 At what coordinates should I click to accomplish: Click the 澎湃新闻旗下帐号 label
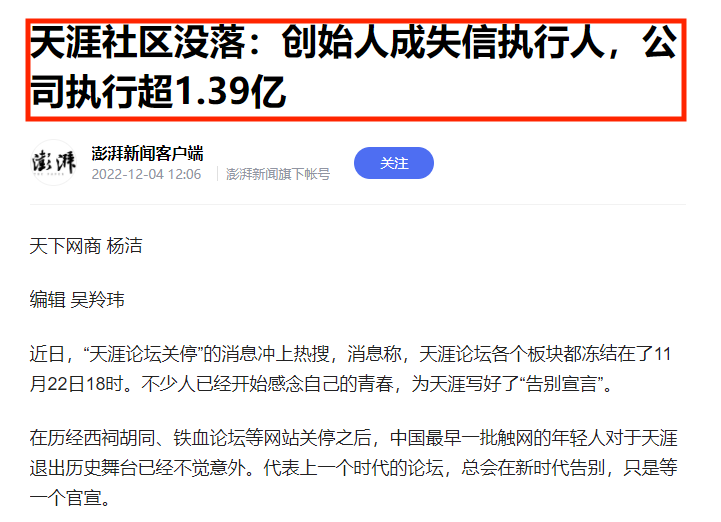click(x=278, y=174)
